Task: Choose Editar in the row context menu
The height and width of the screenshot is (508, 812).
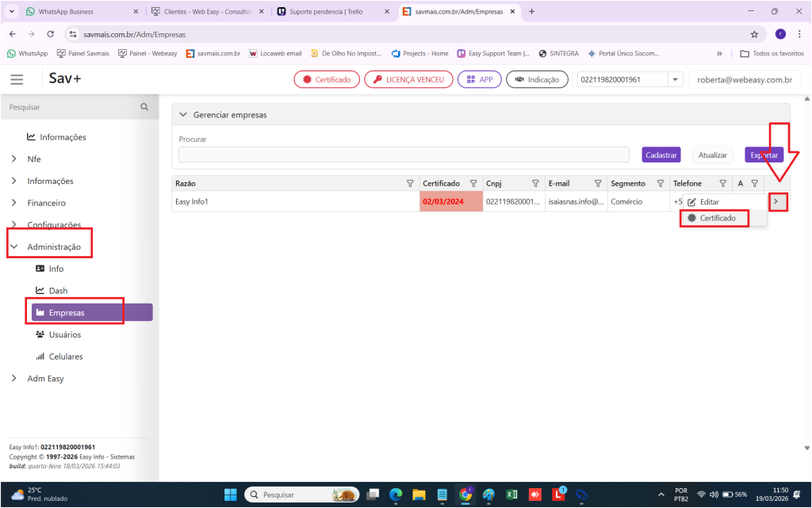Action: tap(709, 202)
